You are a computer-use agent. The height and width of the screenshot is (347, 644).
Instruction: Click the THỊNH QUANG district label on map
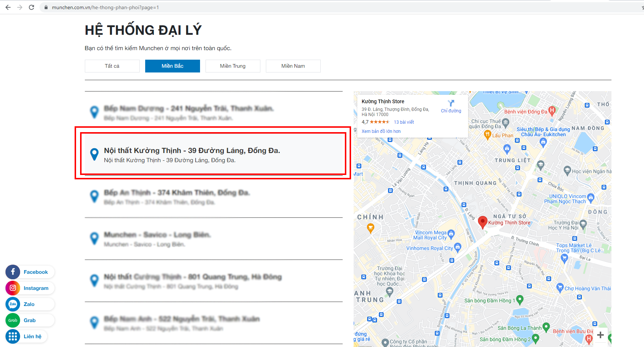475,183
